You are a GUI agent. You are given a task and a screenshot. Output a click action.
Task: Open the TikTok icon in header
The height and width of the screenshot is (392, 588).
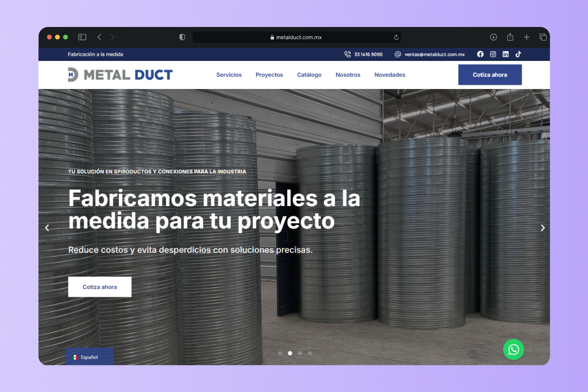518,55
